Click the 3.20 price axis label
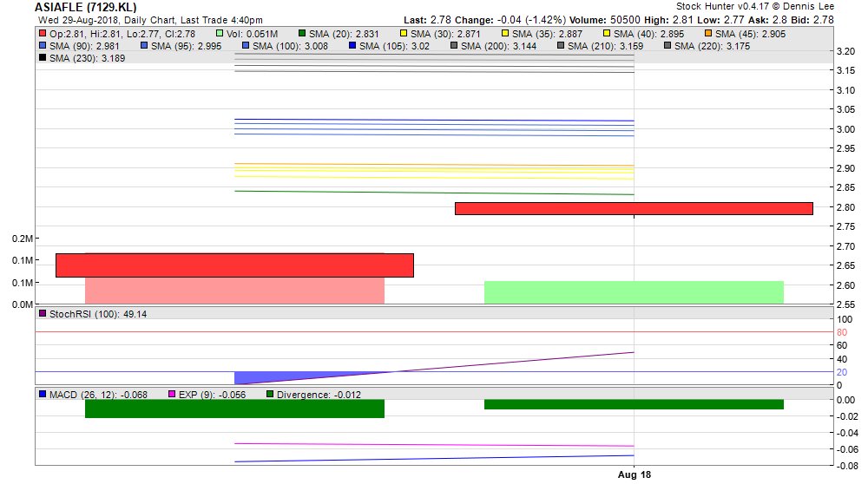Screen dimensions: 868x484 [x=845, y=51]
